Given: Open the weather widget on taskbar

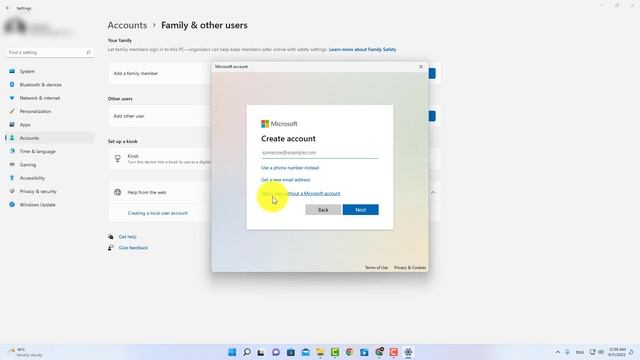Looking at the screenshot, I should coord(24,352).
